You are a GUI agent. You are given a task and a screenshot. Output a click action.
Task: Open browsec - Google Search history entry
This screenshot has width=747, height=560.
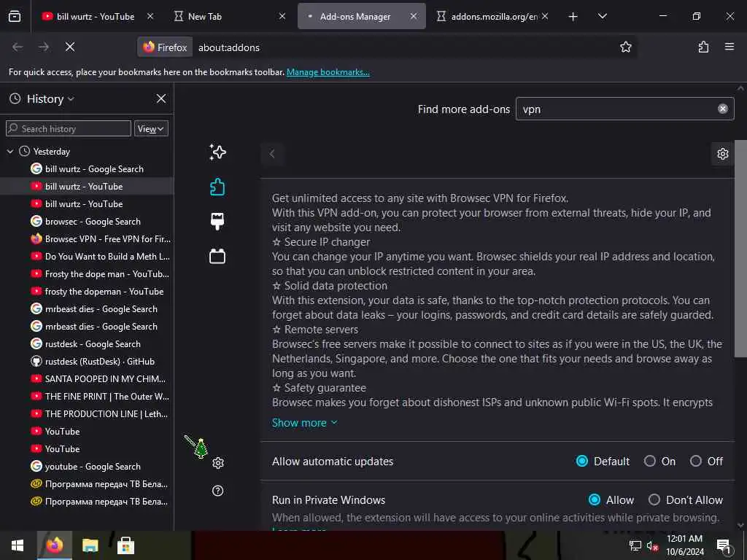(x=87, y=221)
